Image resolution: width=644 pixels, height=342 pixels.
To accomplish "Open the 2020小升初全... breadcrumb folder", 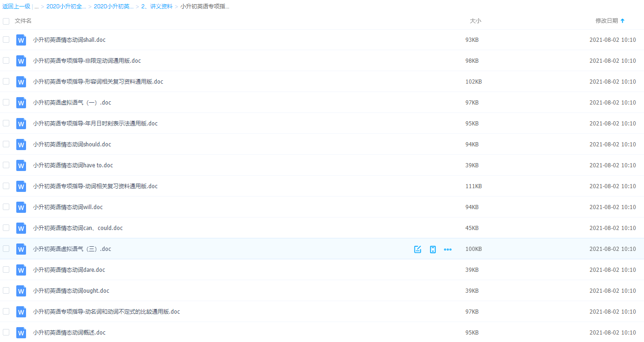I will (66, 7).
